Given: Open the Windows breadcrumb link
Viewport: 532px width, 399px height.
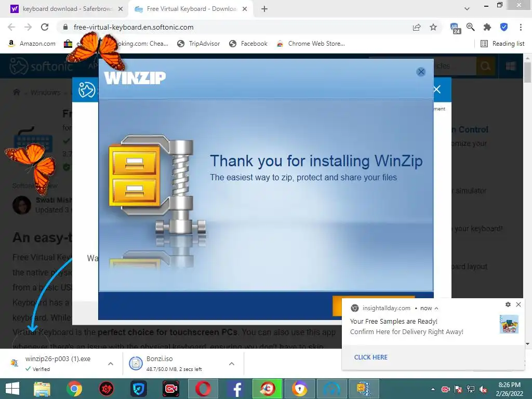Looking at the screenshot, I should point(46,92).
